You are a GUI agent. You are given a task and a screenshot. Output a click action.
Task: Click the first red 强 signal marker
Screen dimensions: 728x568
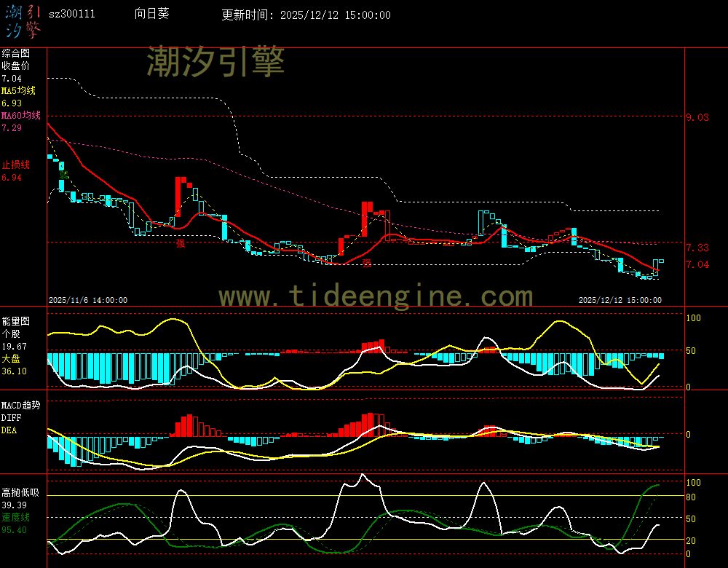tap(180, 244)
